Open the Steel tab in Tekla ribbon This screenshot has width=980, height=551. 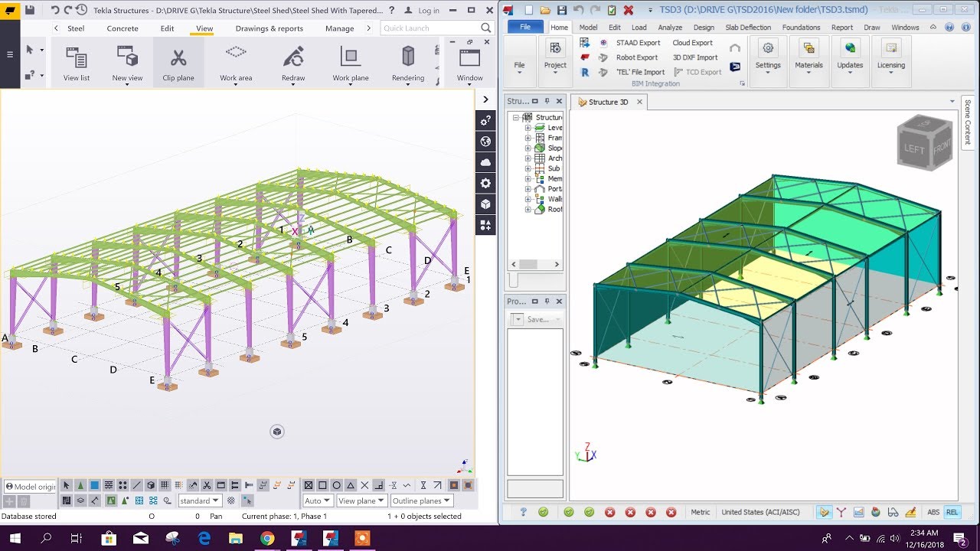tap(76, 28)
